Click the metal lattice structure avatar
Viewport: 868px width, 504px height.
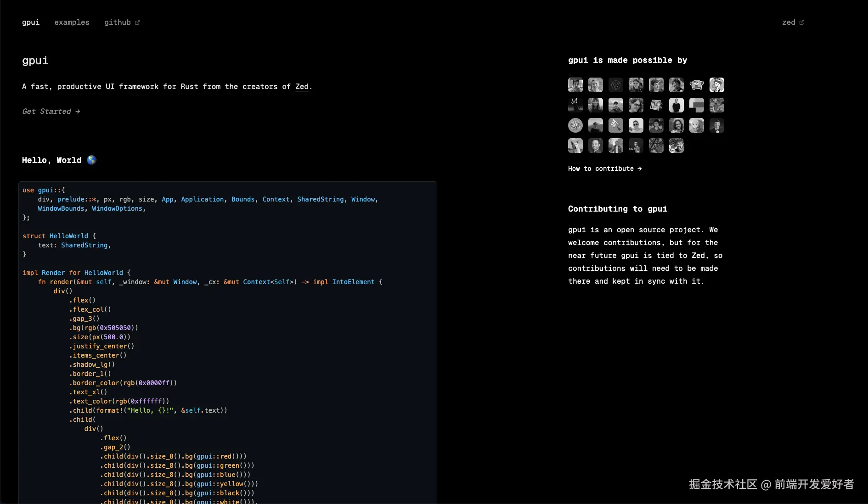(656, 146)
